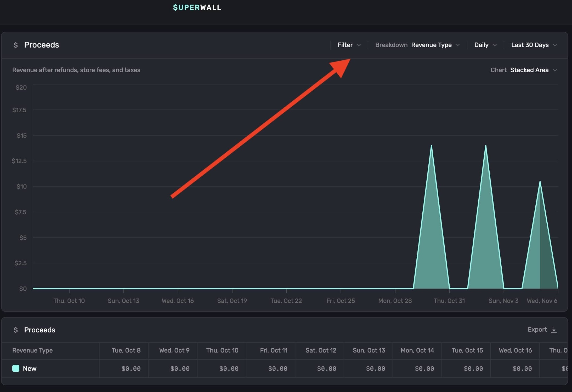Click the Superwall logo

(x=197, y=7)
